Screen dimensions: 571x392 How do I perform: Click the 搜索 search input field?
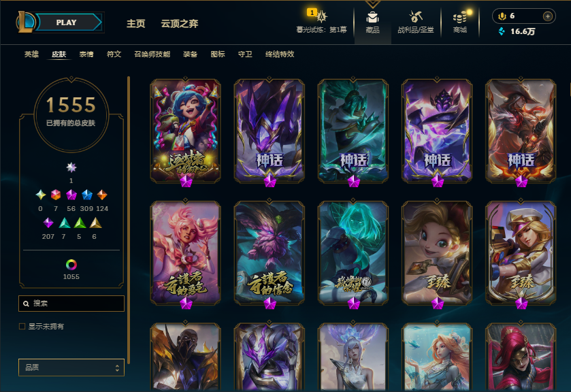point(71,304)
